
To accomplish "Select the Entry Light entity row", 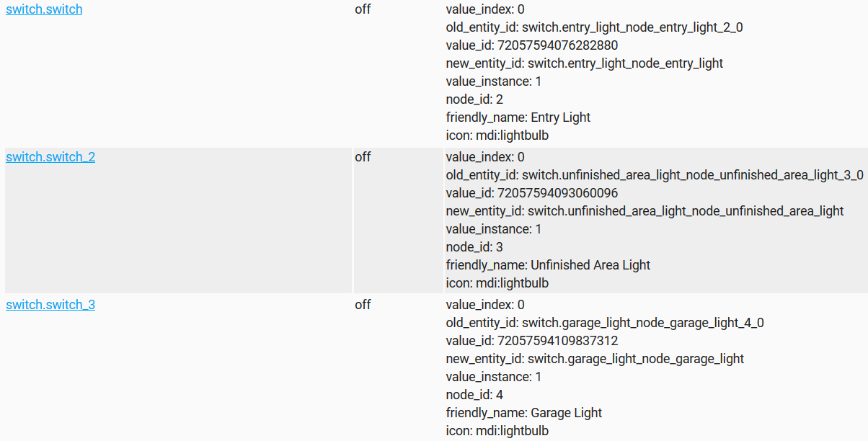I will 177,72.
